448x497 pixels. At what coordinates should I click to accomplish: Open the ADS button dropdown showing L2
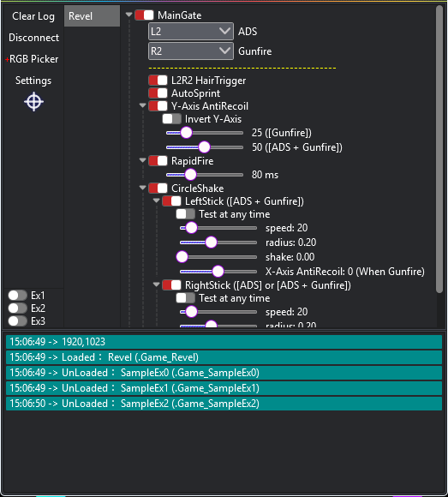[191, 32]
